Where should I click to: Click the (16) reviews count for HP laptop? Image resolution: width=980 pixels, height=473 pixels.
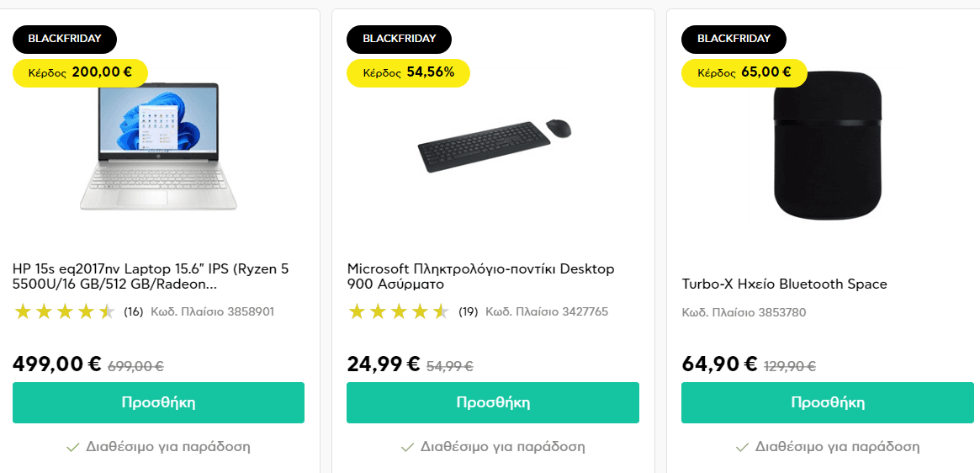click(x=133, y=311)
